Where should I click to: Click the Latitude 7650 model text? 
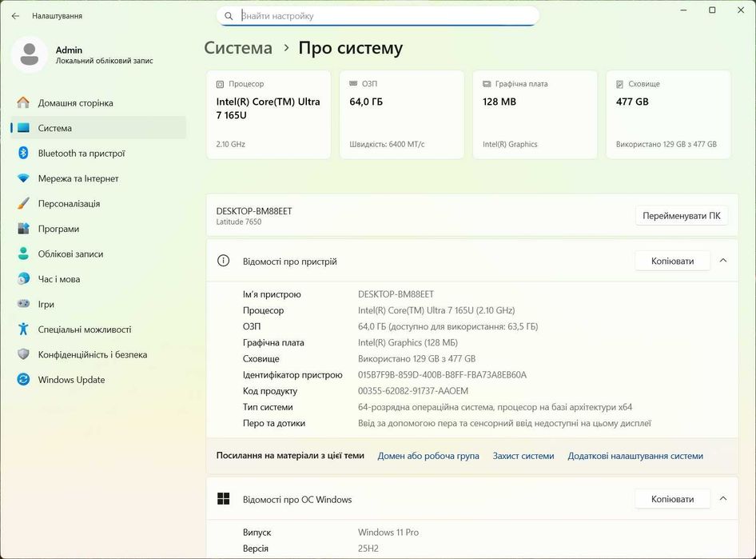click(x=239, y=222)
